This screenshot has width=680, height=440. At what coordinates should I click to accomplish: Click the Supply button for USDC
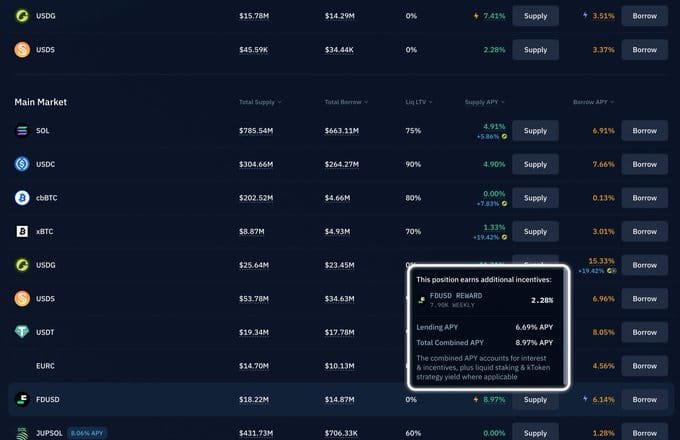[x=535, y=164]
